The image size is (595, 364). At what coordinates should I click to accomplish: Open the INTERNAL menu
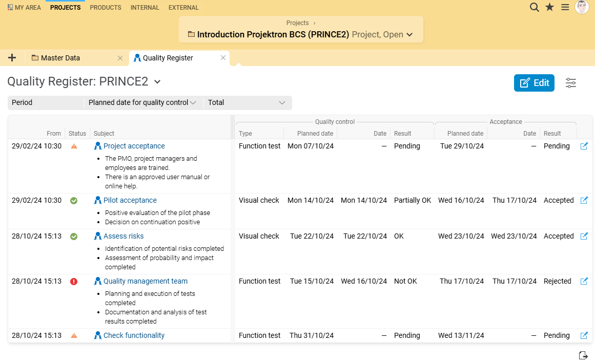coord(145,8)
